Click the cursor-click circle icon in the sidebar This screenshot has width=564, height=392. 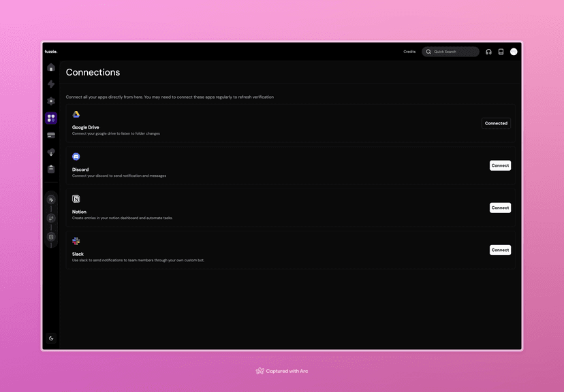(x=51, y=199)
